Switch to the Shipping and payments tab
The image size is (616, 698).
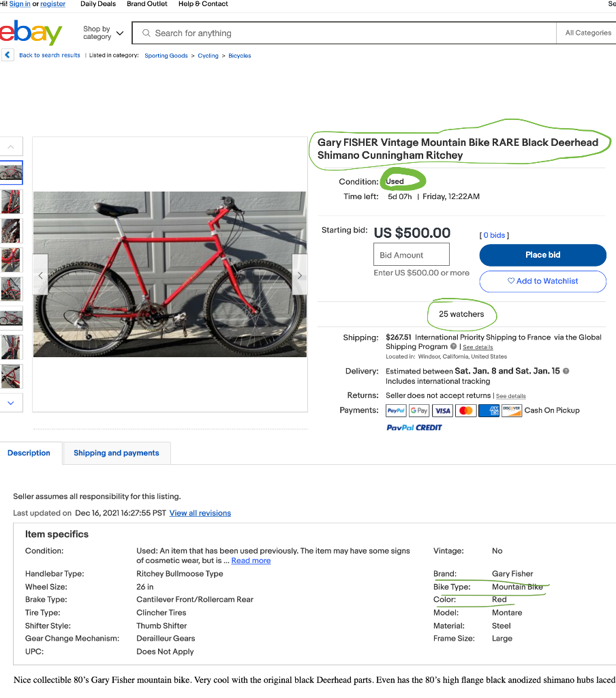click(116, 453)
